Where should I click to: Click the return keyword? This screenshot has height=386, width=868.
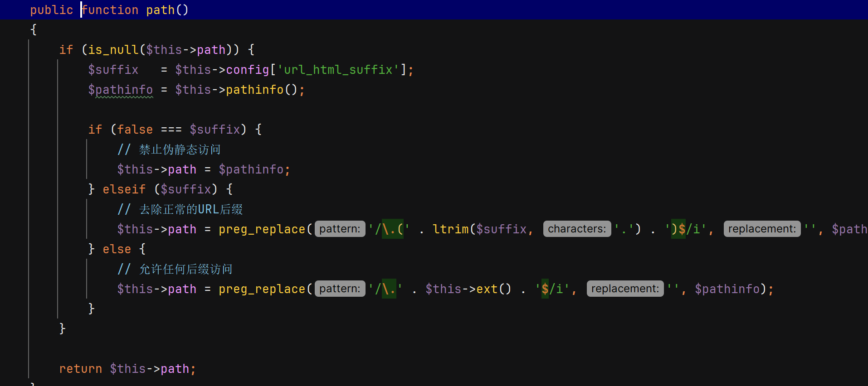tap(80, 369)
